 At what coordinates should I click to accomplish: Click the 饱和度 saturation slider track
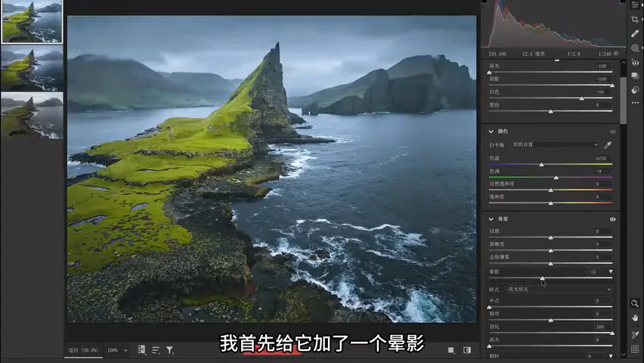[551, 203]
